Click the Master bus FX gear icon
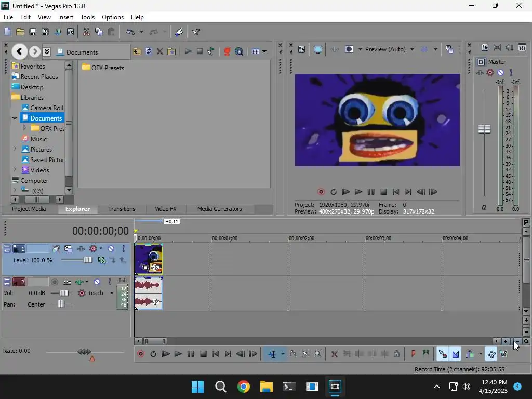This screenshot has height=399, width=532. pos(490,72)
